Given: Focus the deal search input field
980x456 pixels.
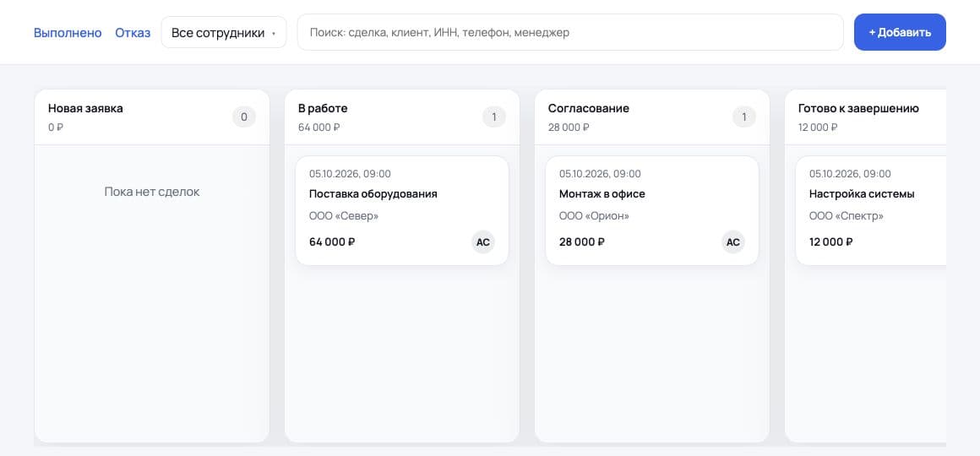Looking at the screenshot, I should [x=570, y=32].
